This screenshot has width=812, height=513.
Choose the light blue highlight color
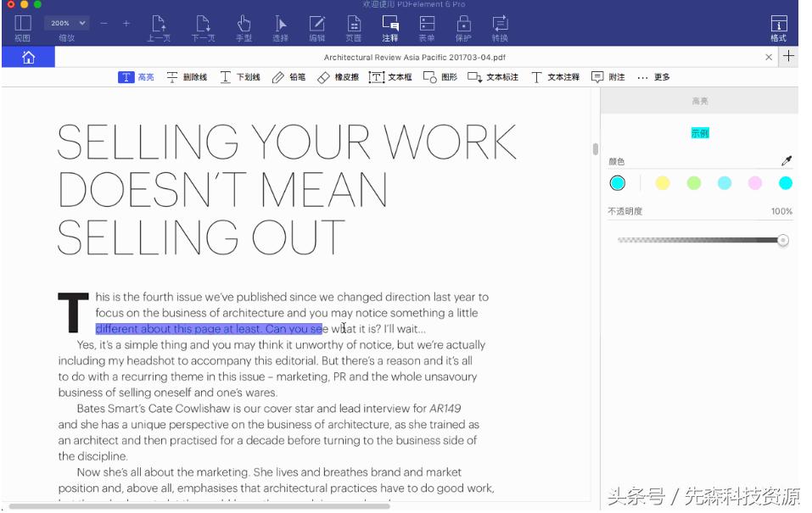click(x=725, y=183)
